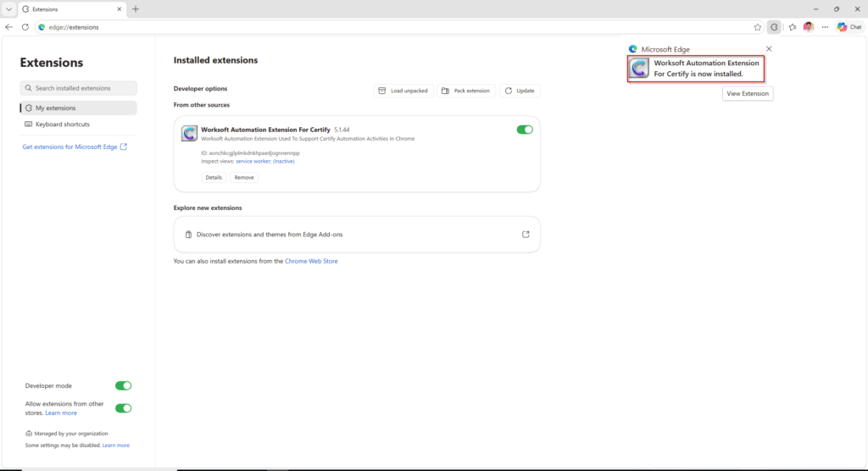Click the version number 5.1.44

click(x=342, y=130)
